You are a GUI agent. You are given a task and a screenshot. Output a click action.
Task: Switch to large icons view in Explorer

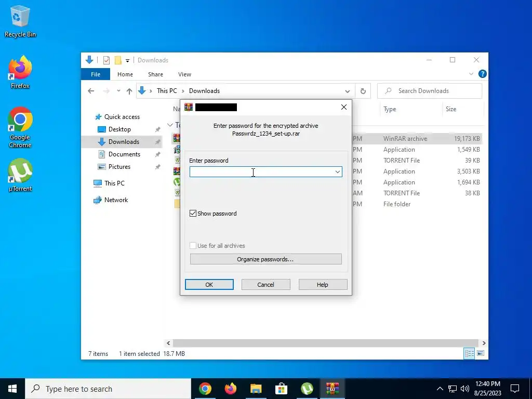click(x=481, y=353)
